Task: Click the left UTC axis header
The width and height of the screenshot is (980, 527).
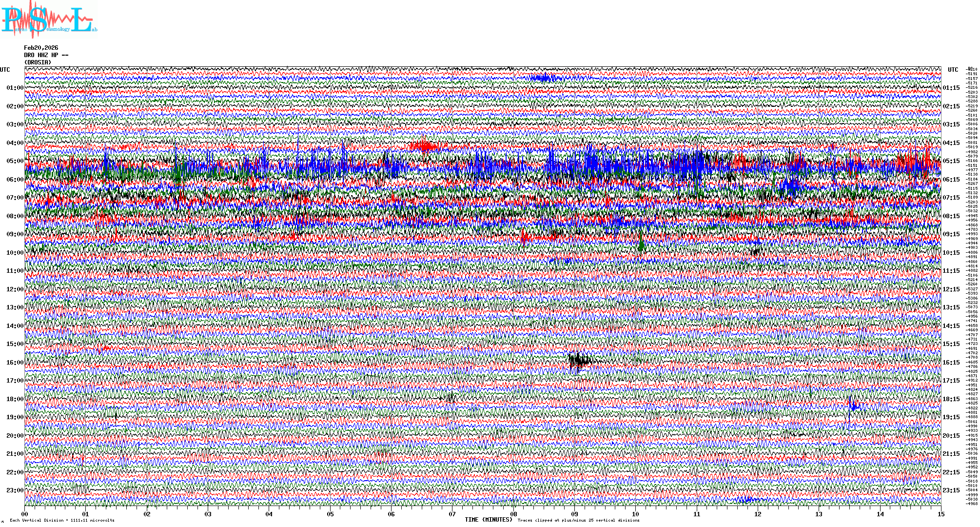Action: coord(5,70)
